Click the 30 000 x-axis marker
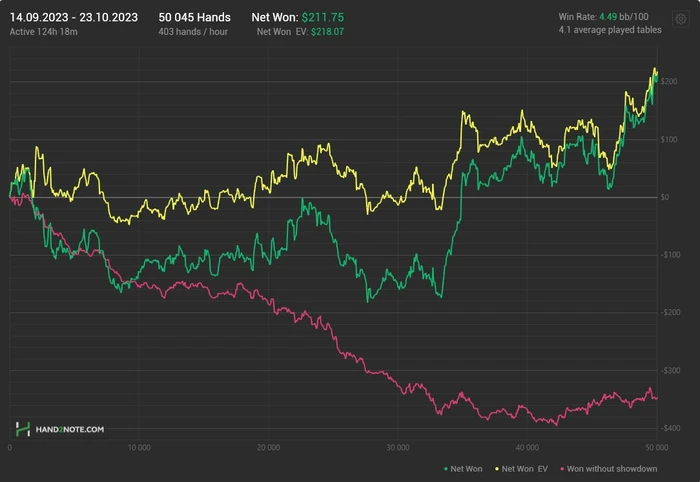 (x=397, y=447)
